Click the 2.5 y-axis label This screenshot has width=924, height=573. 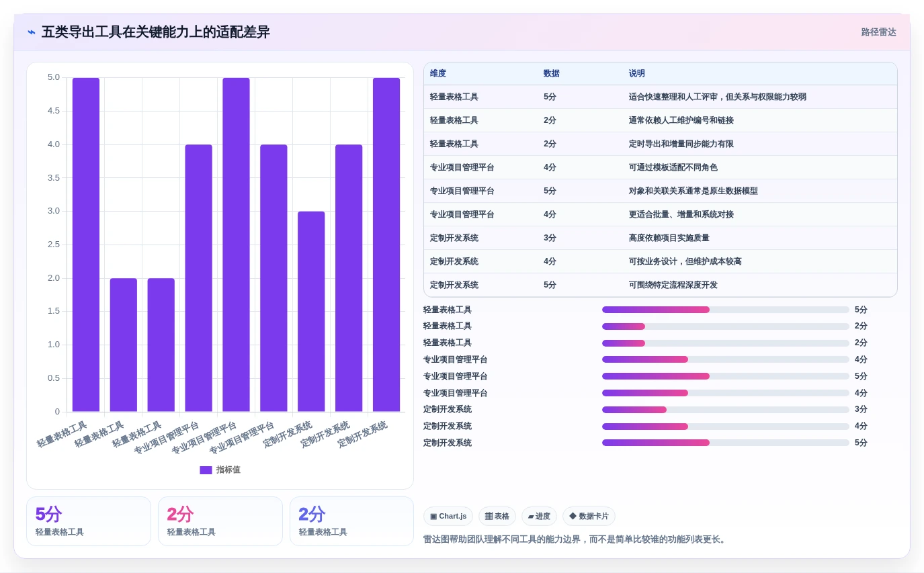click(x=54, y=245)
